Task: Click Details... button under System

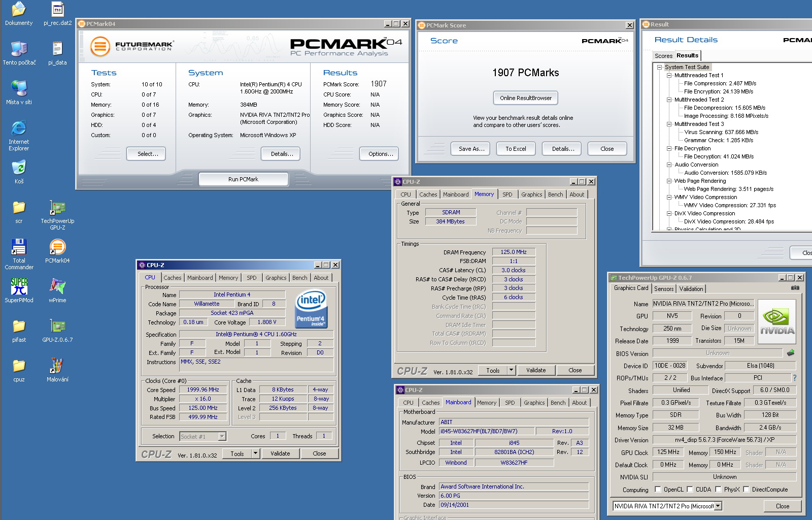Action: [282, 154]
